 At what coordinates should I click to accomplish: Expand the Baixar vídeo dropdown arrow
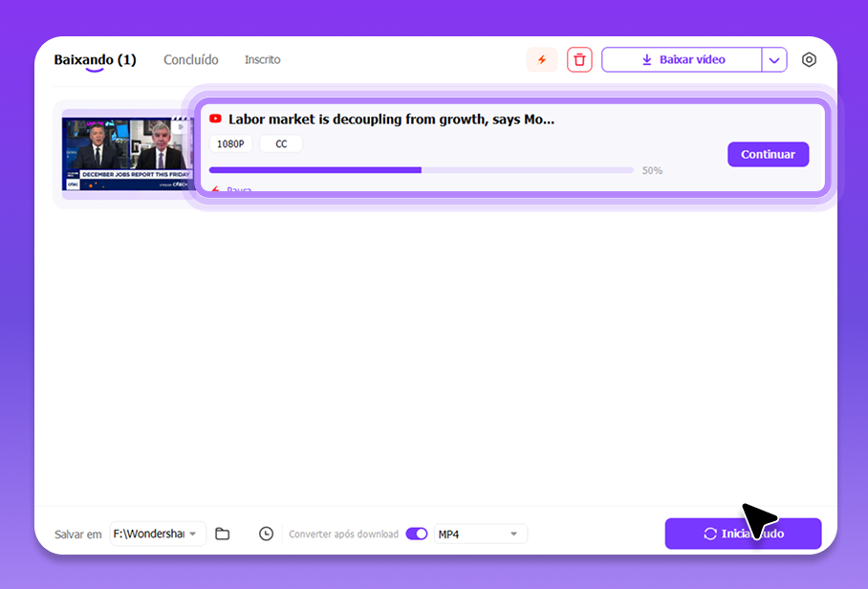point(774,59)
